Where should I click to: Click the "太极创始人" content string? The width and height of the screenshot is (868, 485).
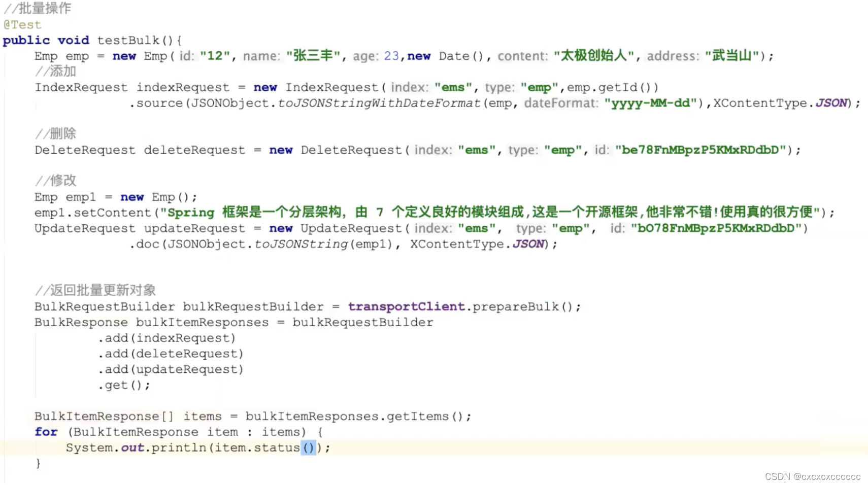click(594, 55)
